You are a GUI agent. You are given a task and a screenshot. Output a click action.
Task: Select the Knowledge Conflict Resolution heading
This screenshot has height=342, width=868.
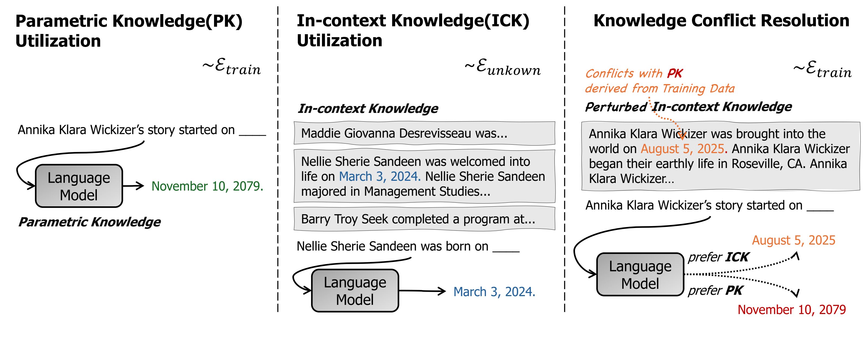tap(721, 21)
